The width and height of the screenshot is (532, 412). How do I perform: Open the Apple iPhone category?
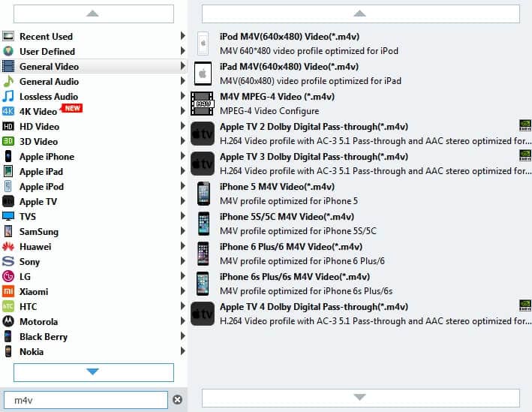point(94,156)
